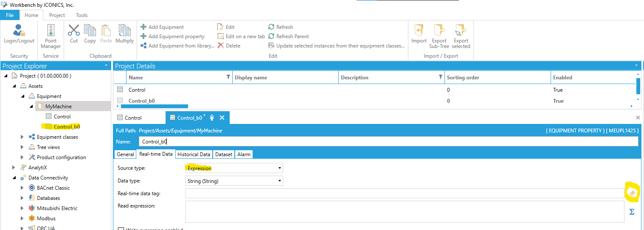The width and height of the screenshot is (644, 230).
Task: Click the Multiply icon in Clipboard group
Action: 124,34
